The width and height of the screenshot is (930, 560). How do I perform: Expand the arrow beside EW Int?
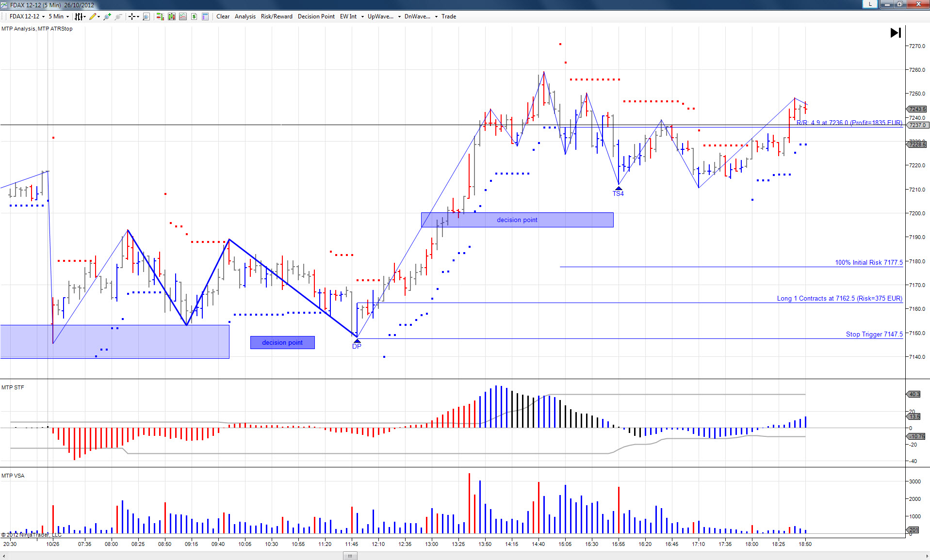362,16
